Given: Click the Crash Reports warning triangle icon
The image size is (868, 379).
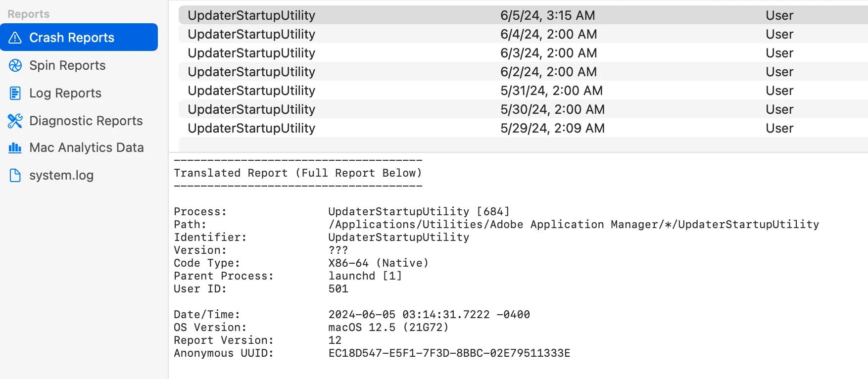Looking at the screenshot, I should (15, 38).
